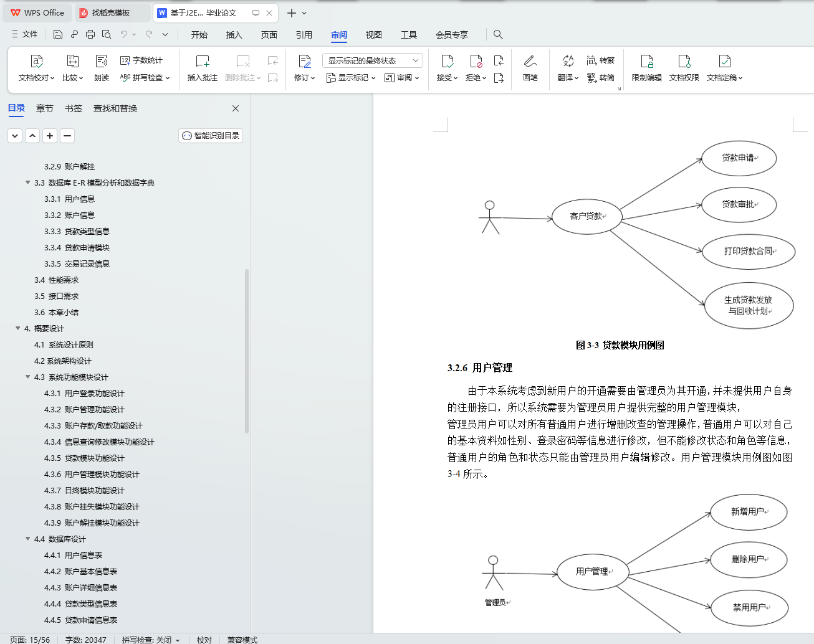
Task: Open the 拼写检查: 关闭 status bar dropdown
Action: point(150,640)
